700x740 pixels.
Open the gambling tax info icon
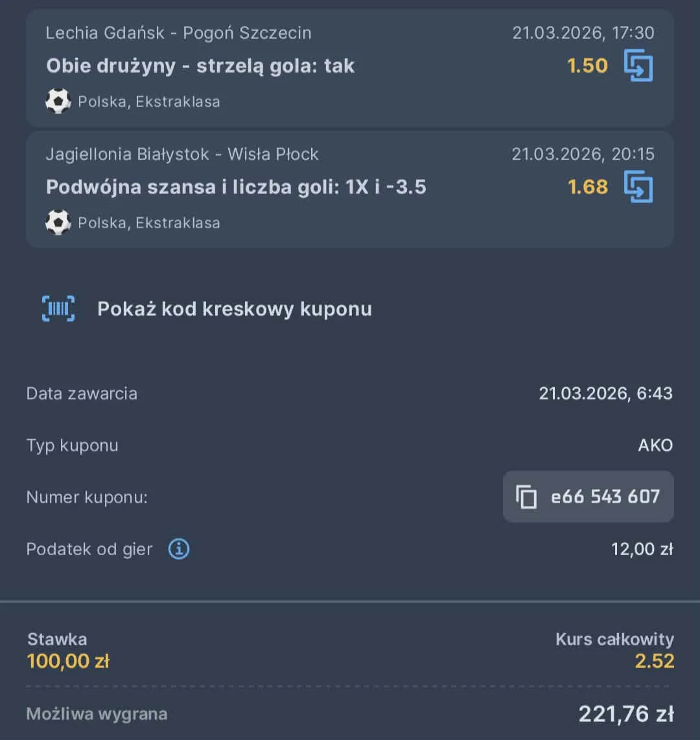178,549
